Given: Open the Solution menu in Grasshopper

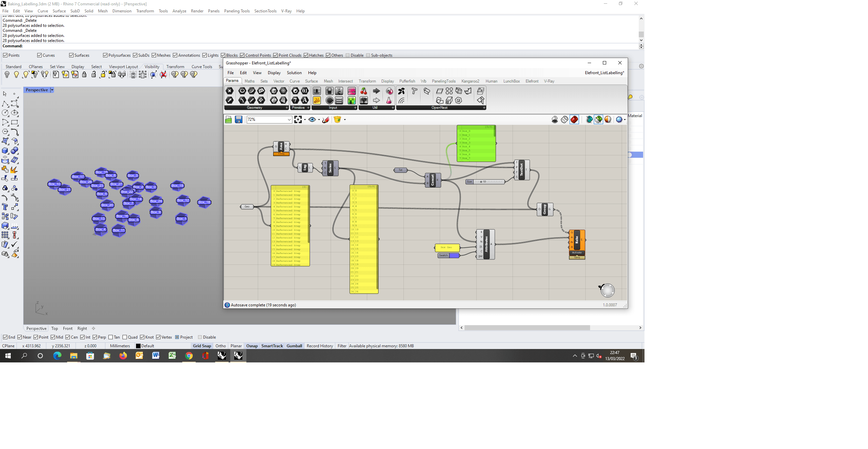Looking at the screenshot, I should point(294,73).
